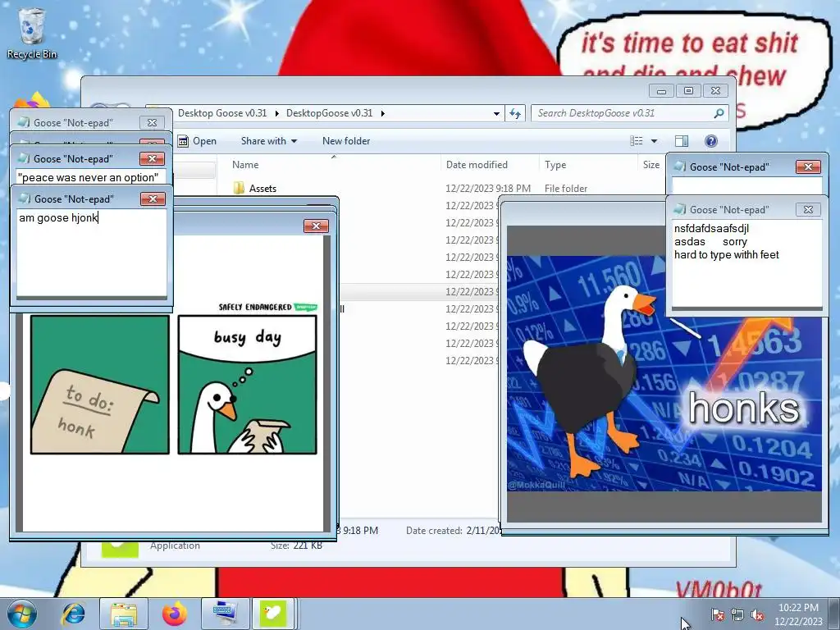
Task: Click the Date created value in details pane
Action: point(484,531)
